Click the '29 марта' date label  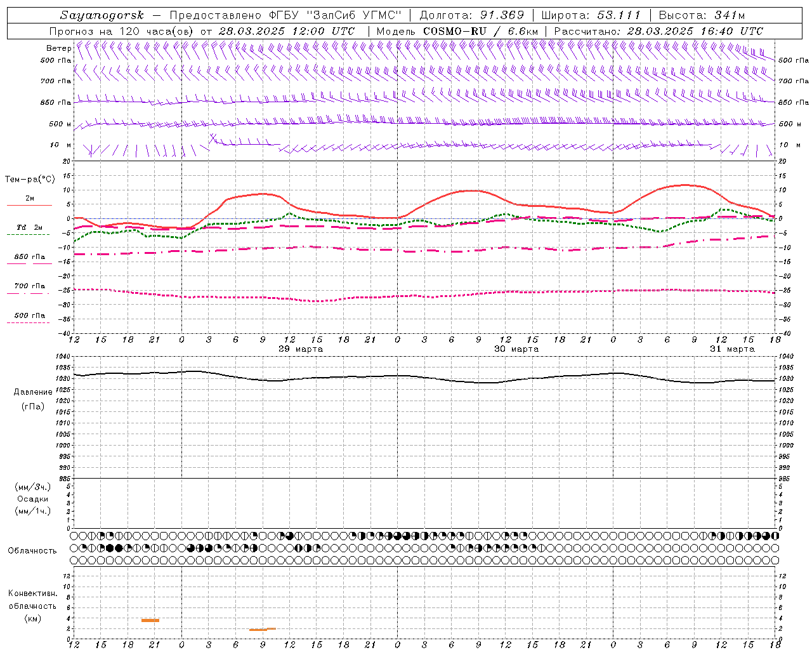pos(301,349)
